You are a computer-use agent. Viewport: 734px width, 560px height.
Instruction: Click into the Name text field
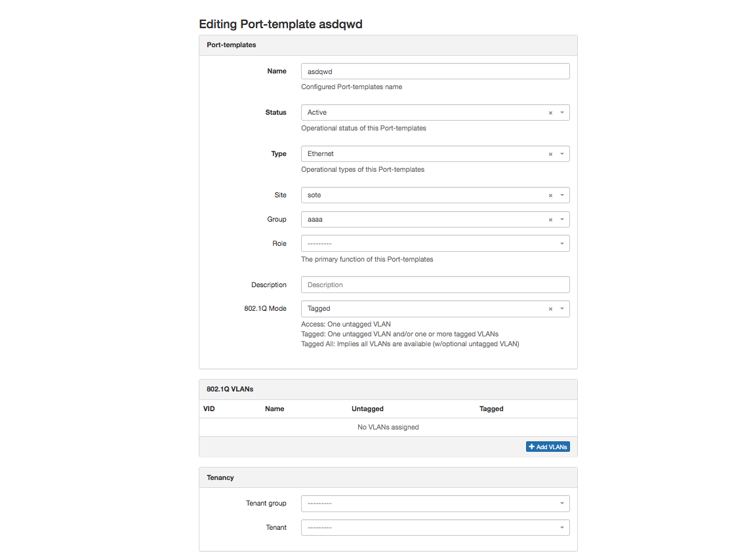(x=435, y=71)
